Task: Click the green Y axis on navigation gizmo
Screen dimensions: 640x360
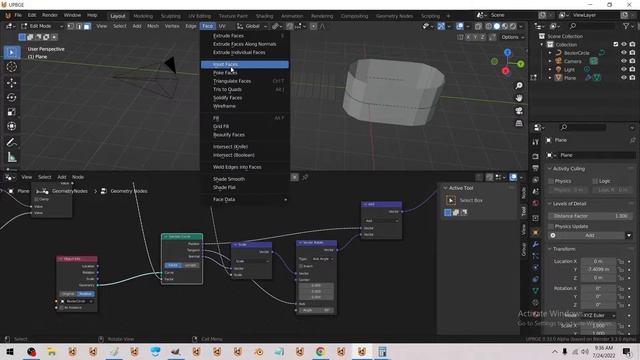Action: (521, 64)
